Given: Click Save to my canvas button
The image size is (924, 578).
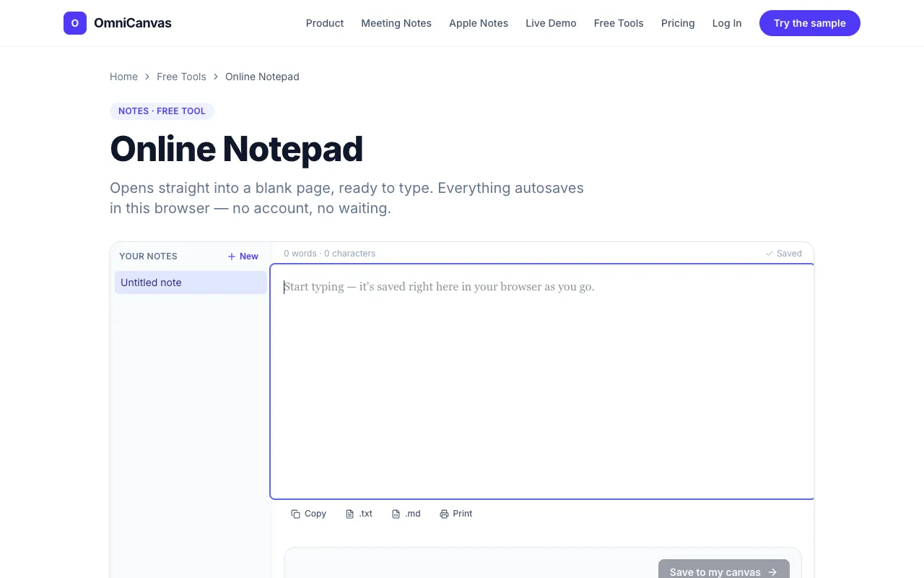Looking at the screenshot, I should [724, 569].
